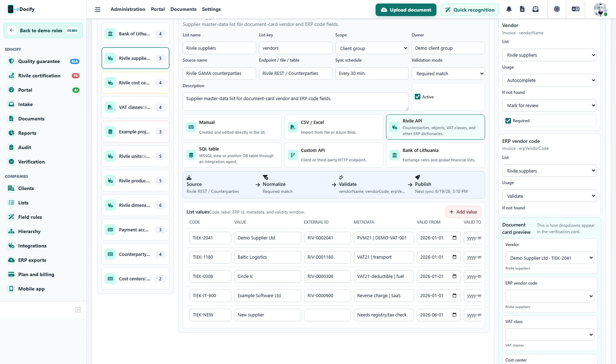616x364 pixels.
Task: Open Hierarchy in the sidebar
Action: pos(43,231)
